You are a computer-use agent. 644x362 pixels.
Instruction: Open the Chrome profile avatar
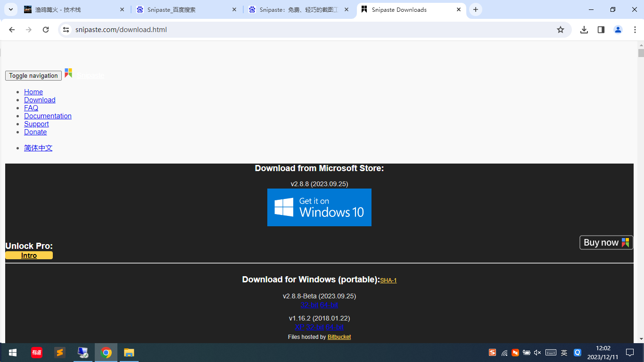pos(618,30)
